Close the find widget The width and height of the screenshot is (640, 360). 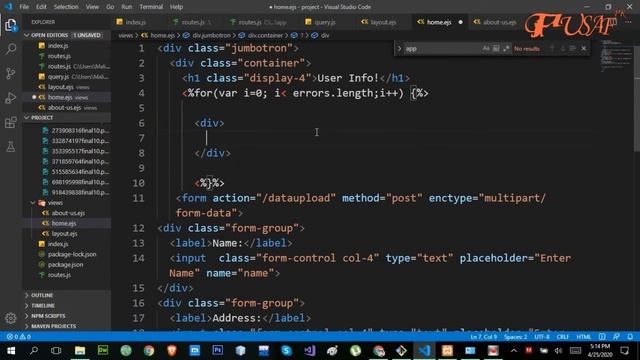pyautogui.click(x=584, y=49)
